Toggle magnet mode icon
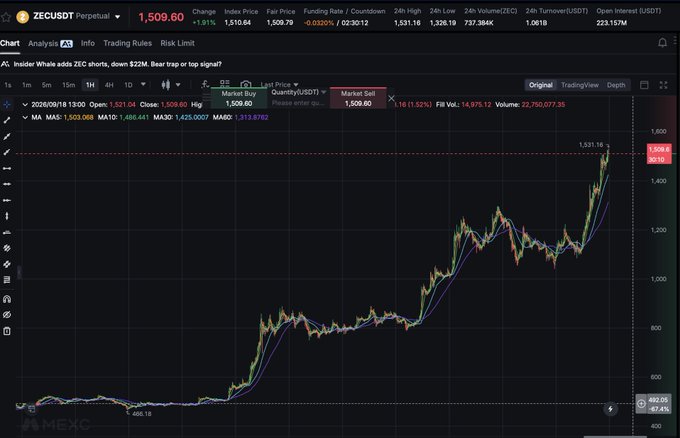This screenshot has height=438, width=680. tap(7, 299)
